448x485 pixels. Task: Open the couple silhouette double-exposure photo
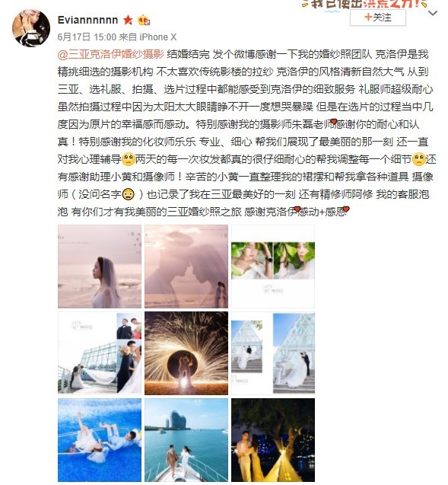point(186,266)
